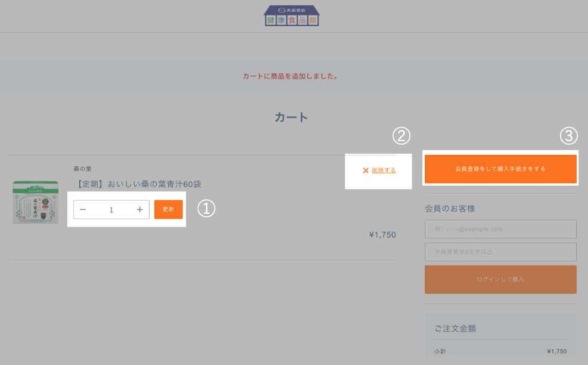Image resolution: width=588 pixels, height=365 pixels.
Task: Click the ログインして購入 button
Action: pos(500,280)
